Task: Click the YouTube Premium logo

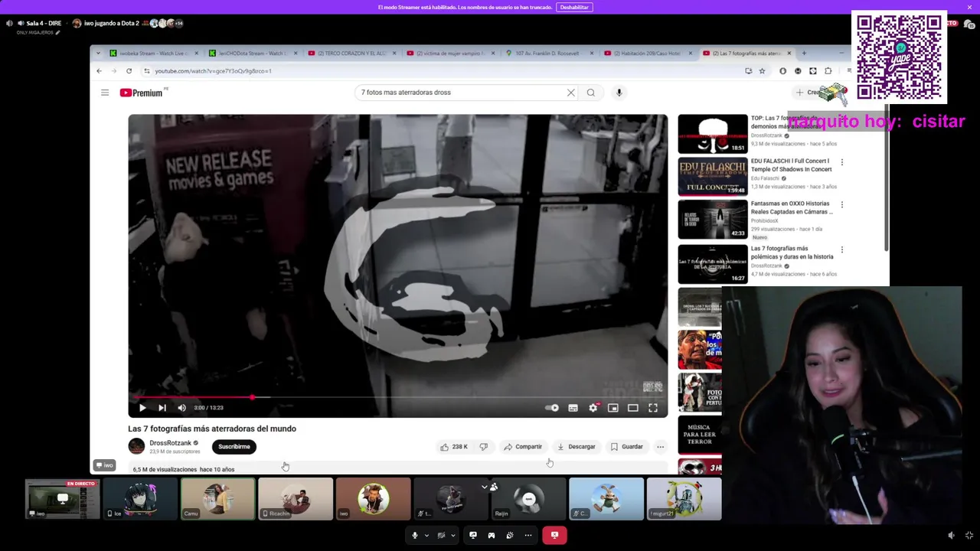Action: 142,93
